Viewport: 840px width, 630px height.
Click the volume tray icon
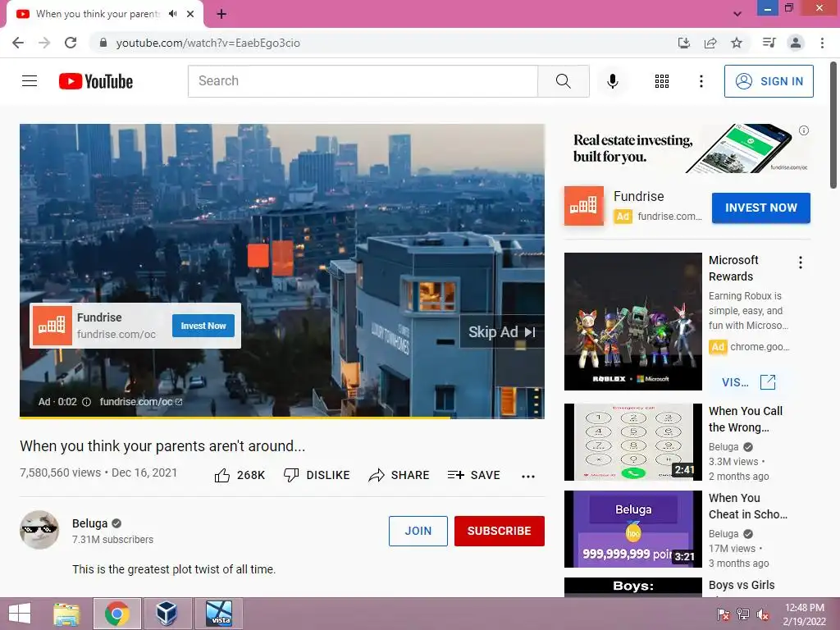[762, 614]
